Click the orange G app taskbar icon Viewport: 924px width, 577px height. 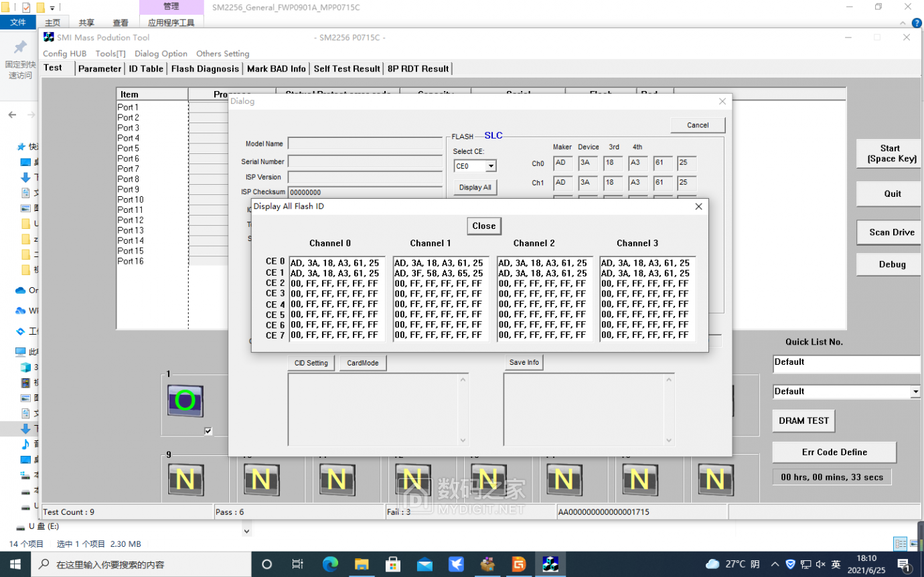tap(519, 564)
